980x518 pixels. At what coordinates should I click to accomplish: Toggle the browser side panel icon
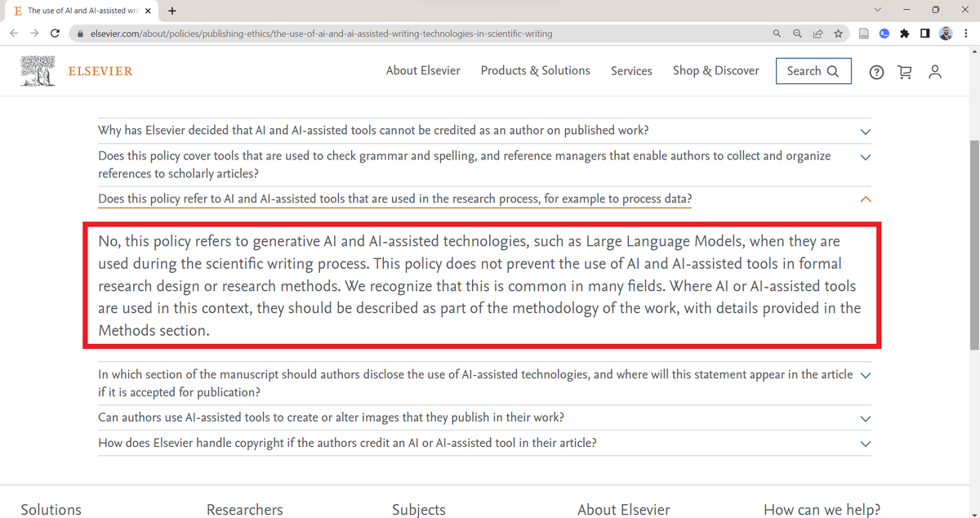pos(924,33)
